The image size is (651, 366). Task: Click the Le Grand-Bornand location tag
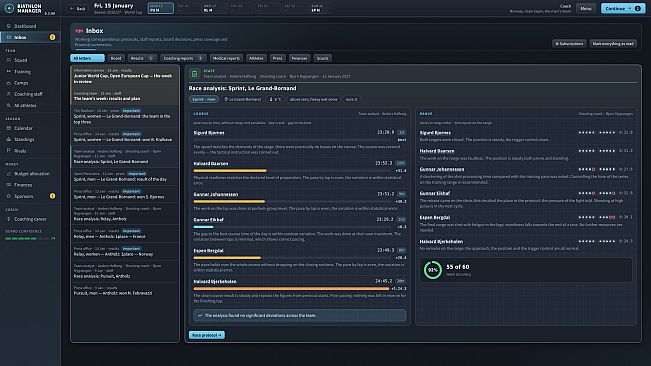(242, 99)
